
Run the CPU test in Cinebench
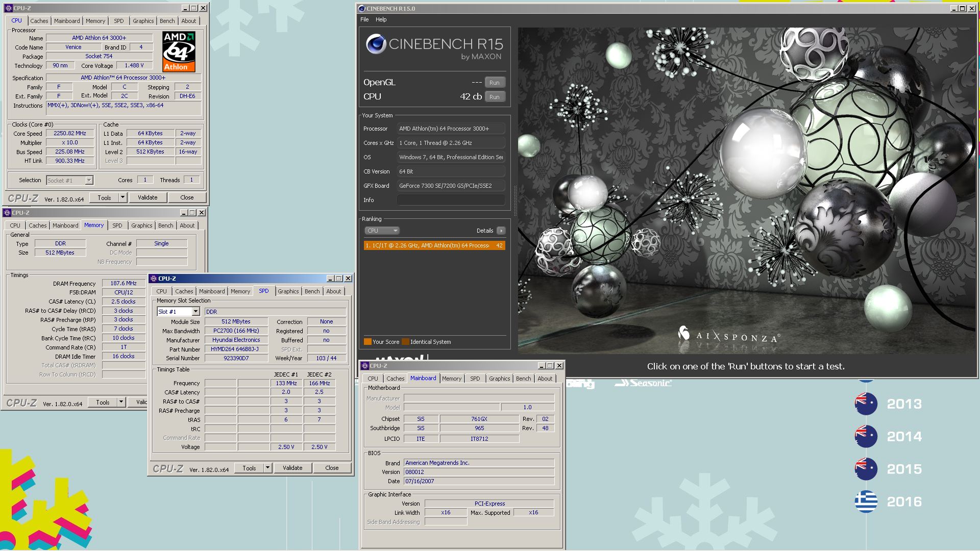495,97
